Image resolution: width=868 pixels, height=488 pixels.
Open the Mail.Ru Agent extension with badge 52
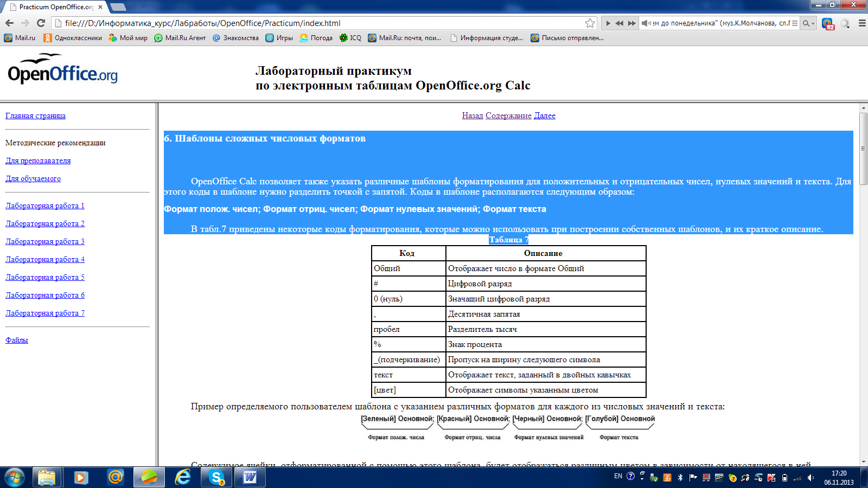point(828,23)
